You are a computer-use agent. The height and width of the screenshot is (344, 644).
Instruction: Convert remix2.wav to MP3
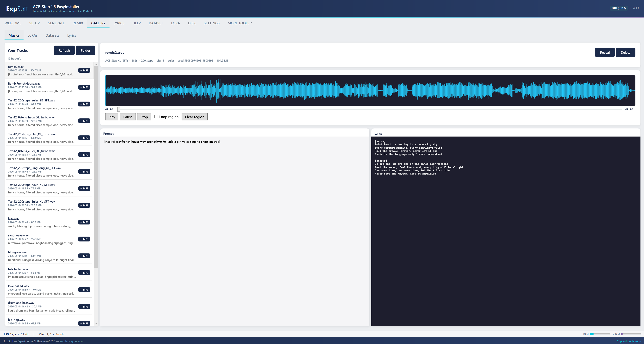point(84,70)
